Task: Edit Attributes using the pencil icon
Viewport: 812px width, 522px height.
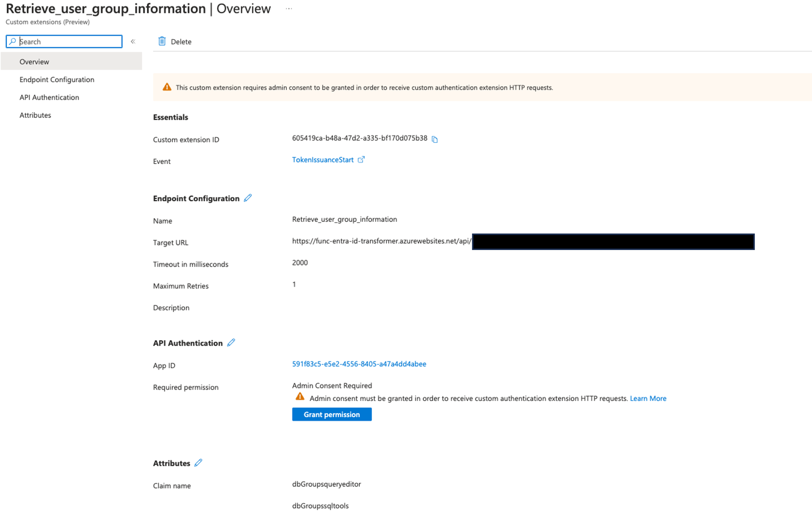Action: click(x=198, y=463)
